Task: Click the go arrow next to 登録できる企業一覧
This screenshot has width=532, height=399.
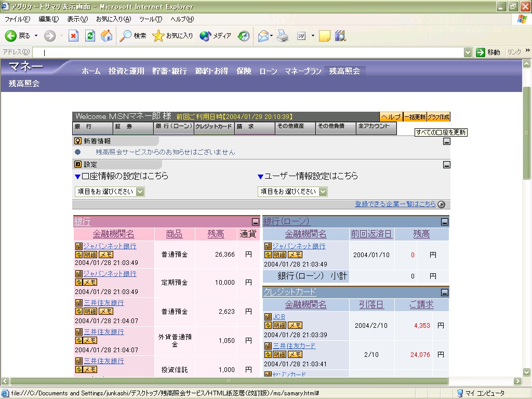Action: point(441,204)
